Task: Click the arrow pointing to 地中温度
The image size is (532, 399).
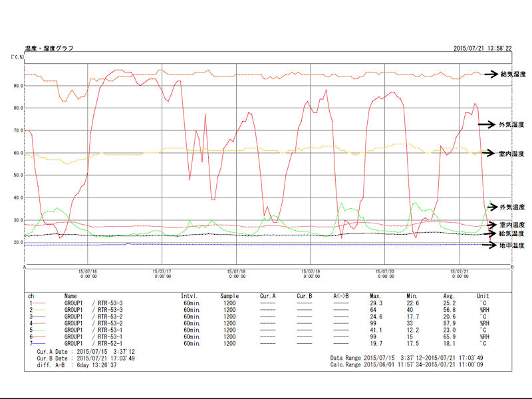Action: [491, 245]
